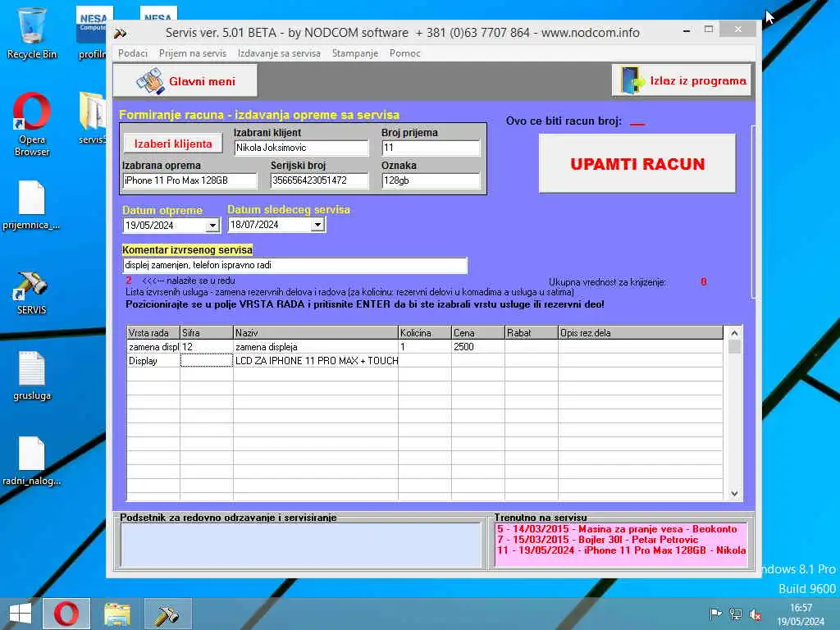Select the Cena cell showing 2500
Viewport: 840px width, 630px height.
(478, 347)
